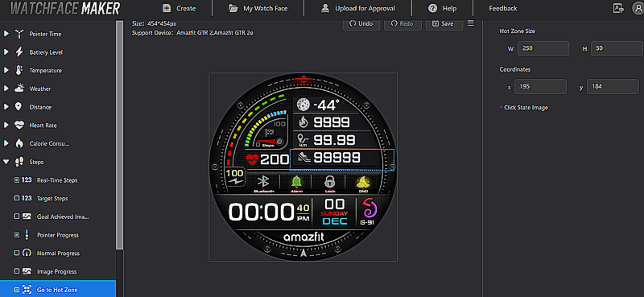644x297 pixels.
Task: Check the Normal Progress checkbox
Action: (16, 253)
